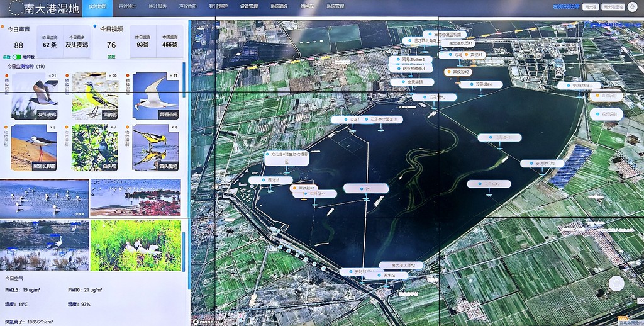Select the 声纹仪#1 orange map marker near 南大港水质#1
The height and width of the screenshot is (326, 644).
(x=475, y=55)
